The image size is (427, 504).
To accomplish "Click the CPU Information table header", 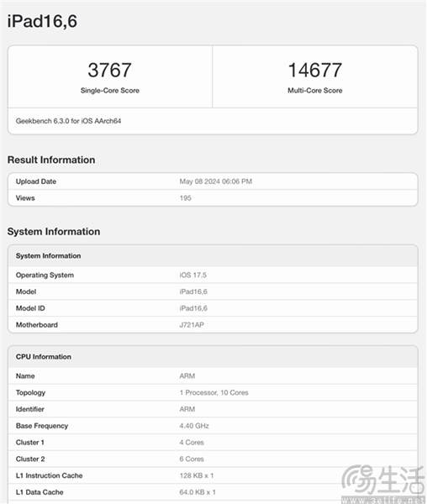I will pyautogui.click(x=213, y=357).
